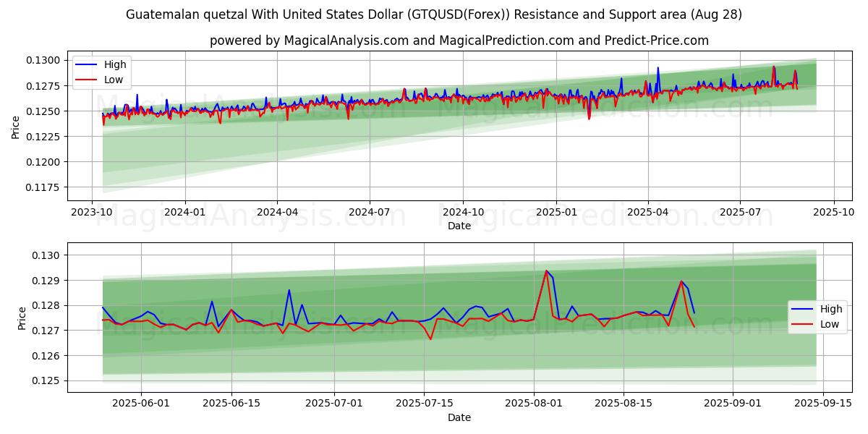Click the 2025-09-15 date tick label

pyautogui.click(x=823, y=404)
